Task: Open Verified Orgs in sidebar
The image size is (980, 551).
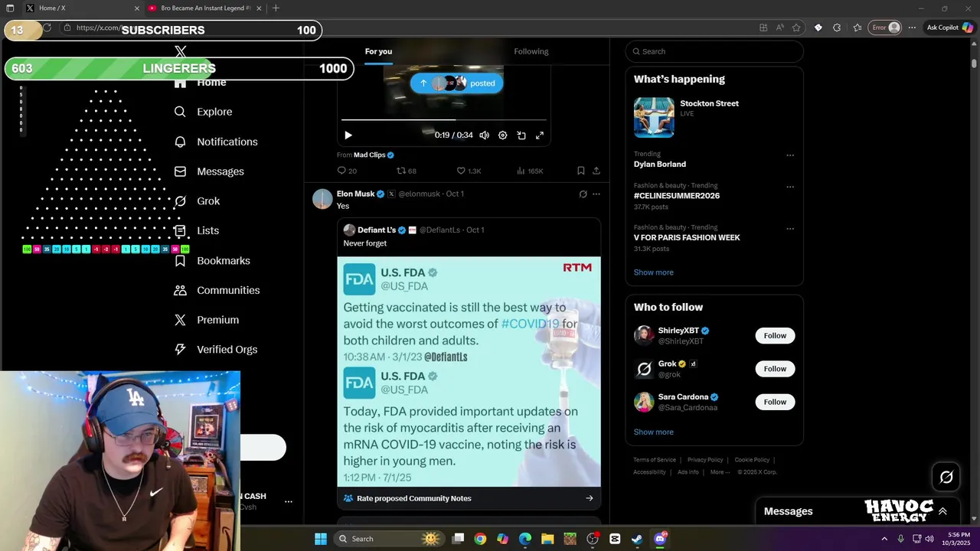Action: [216, 350]
